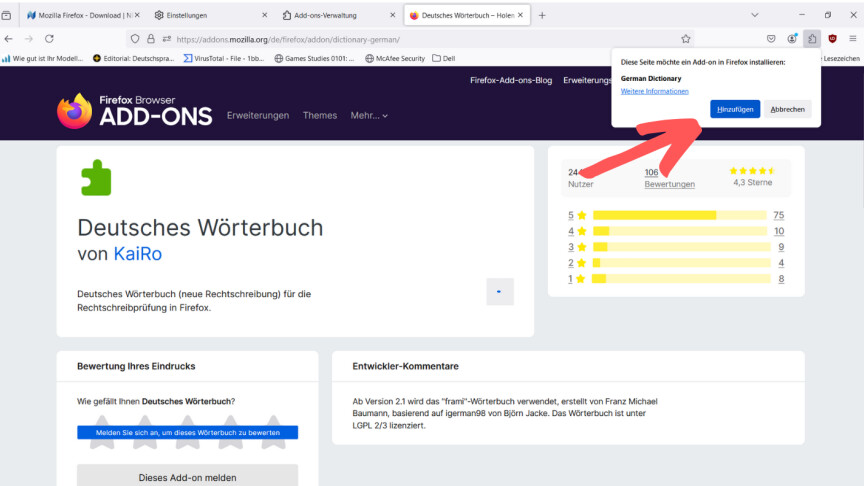Close the Einstellungen tab
The height and width of the screenshot is (486, 864).
[x=264, y=15]
